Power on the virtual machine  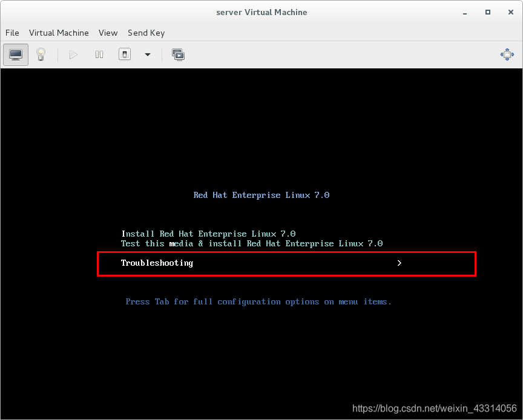73,54
